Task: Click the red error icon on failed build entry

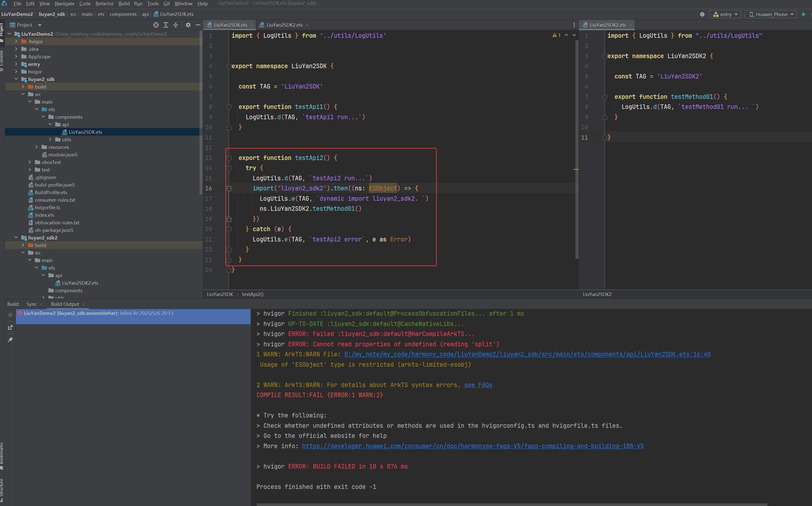Action: click(x=20, y=313)
